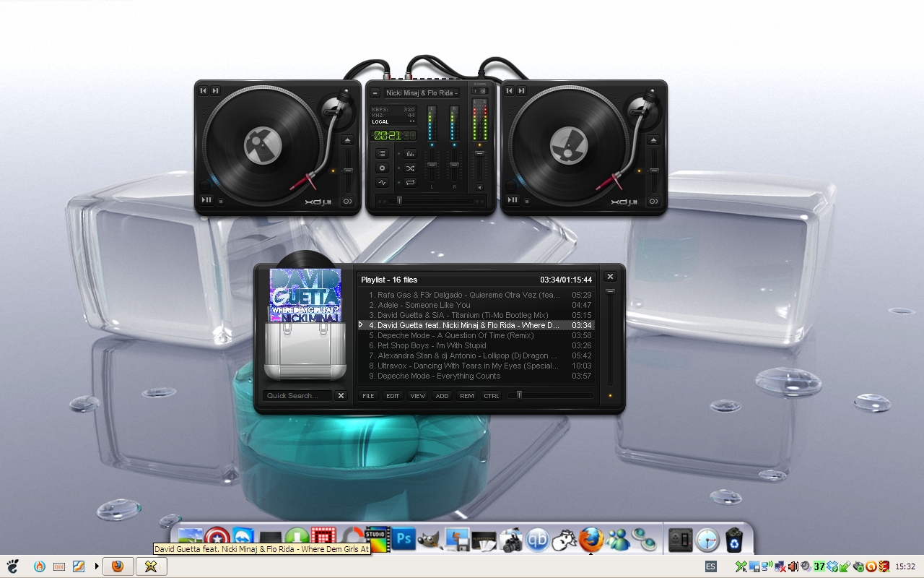Open the CTRL dropdown in the playlist

pos(491,396)
